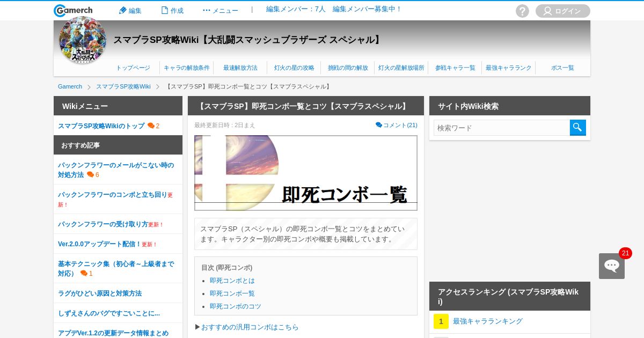Go to the トップページ nav tab
The width and height of the screenshot is (644, 338).
click(133, 68)
